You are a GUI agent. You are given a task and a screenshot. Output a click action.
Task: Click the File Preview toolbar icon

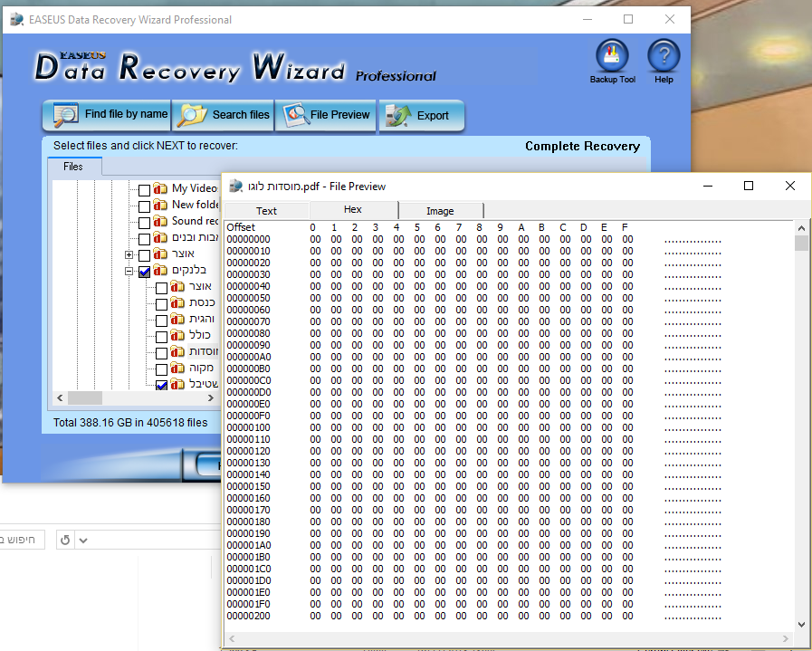pos(296,115)
